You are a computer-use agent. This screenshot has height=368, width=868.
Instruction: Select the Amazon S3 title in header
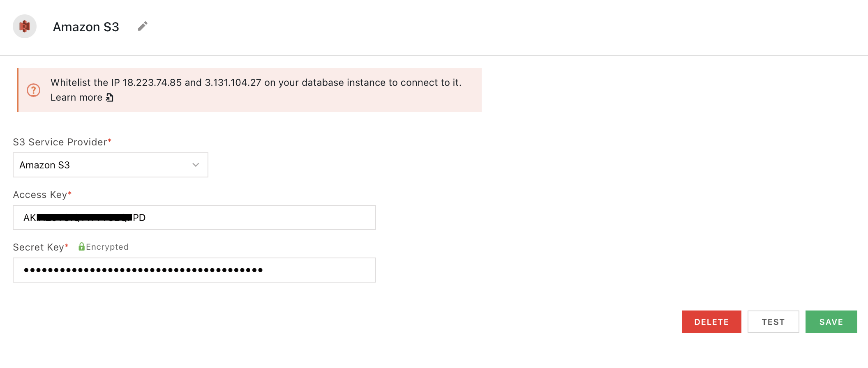coord(86,27)
